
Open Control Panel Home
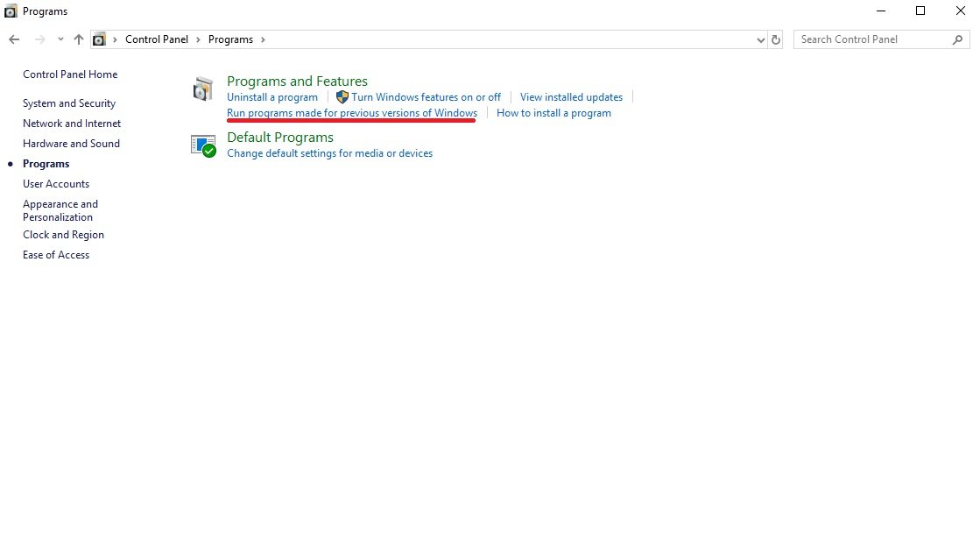(x=70, y=74)
